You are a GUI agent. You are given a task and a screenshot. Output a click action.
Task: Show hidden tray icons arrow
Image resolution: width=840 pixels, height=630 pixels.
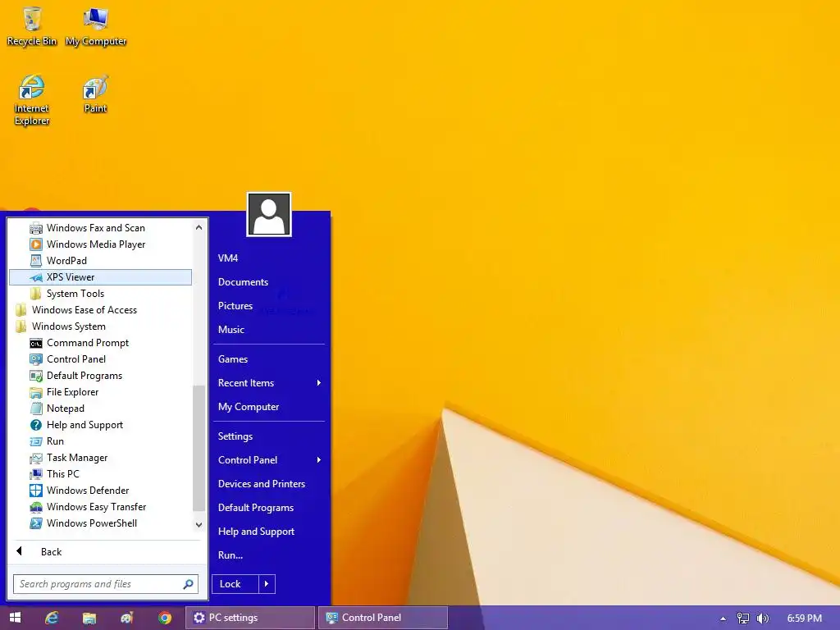pyautogui.click(x=723, y=619)
